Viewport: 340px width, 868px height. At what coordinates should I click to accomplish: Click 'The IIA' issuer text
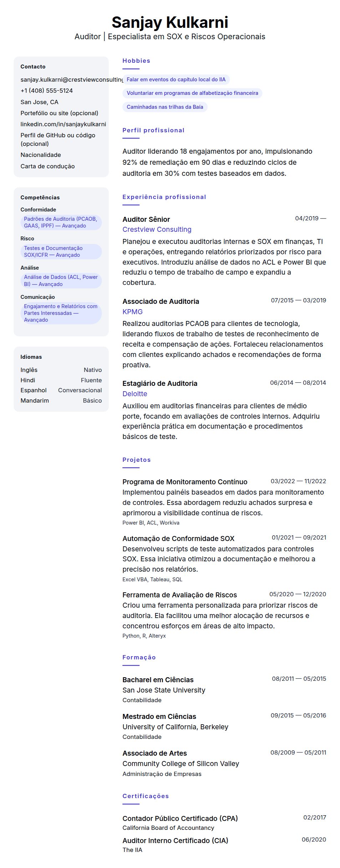[132, 850]
